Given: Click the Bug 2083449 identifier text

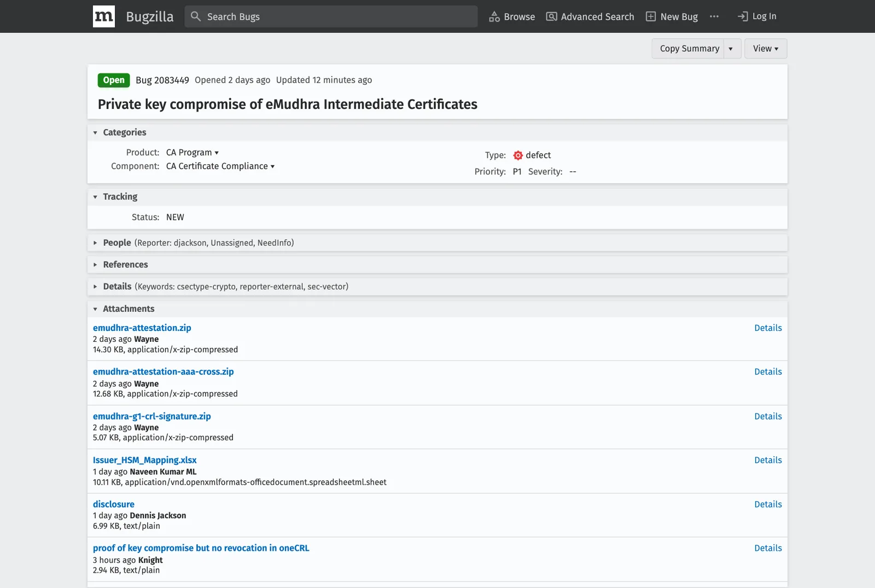Looking at the screenshot, I should point(162,80).
